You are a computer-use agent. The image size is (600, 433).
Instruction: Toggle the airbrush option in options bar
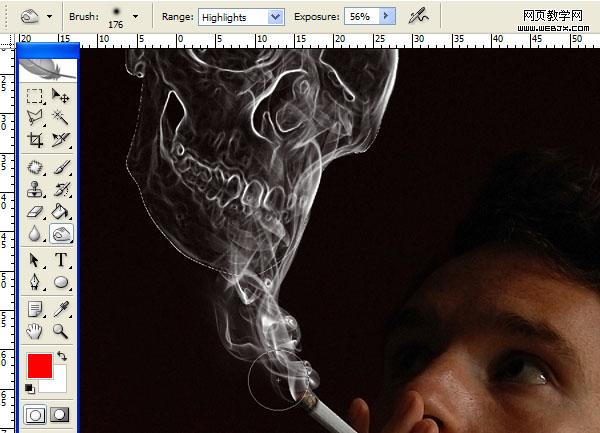[x=419, y=16]
